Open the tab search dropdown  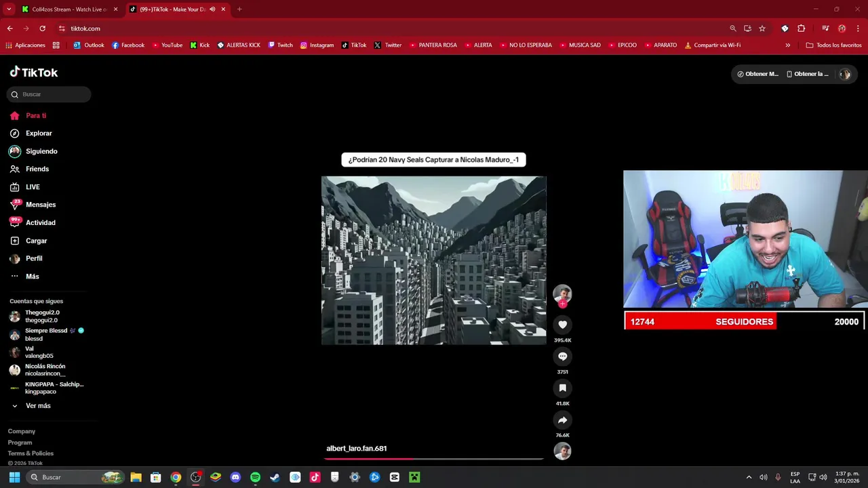tap(9, 9)
